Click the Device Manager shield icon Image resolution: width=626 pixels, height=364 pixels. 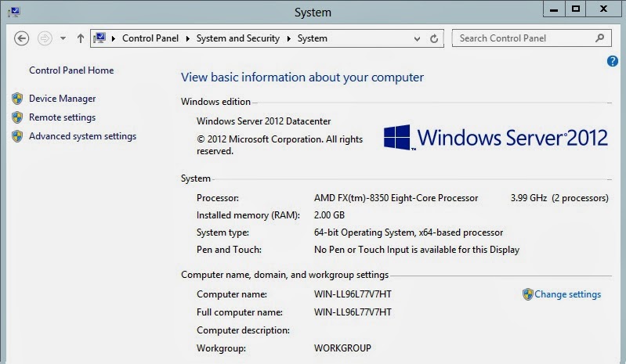[x=17, y=99]
